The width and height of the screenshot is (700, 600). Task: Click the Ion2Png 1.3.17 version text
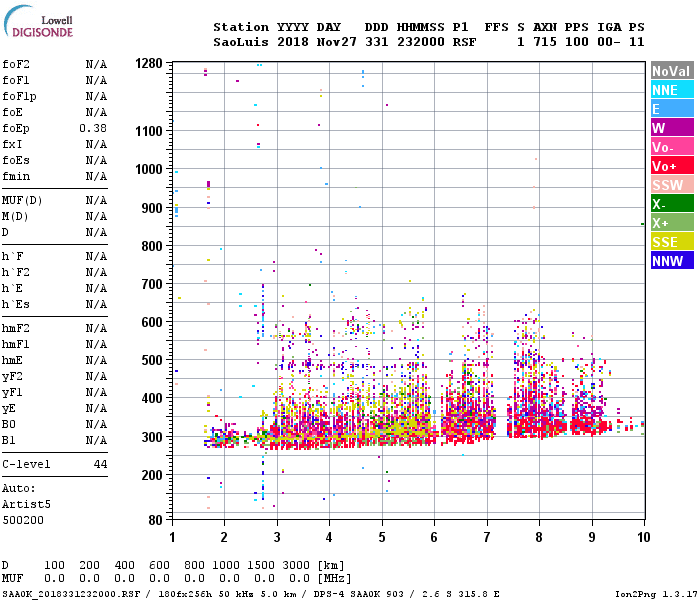[656, 594]
